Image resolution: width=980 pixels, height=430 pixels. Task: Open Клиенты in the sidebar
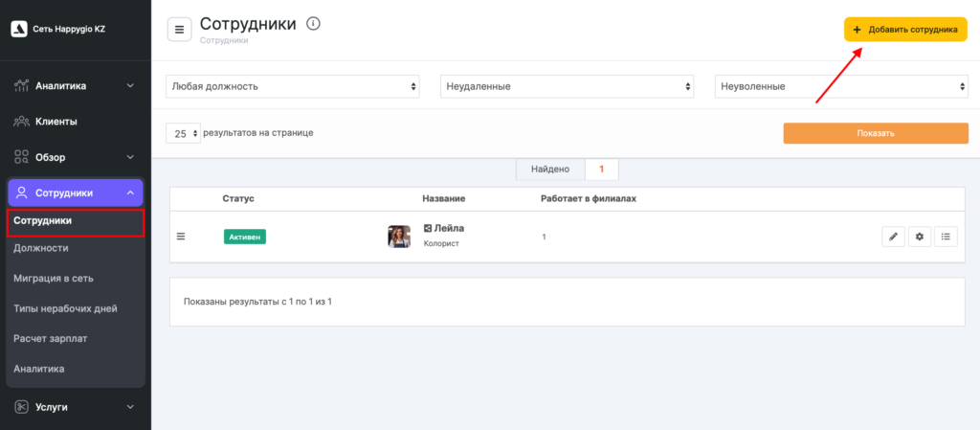tap(56, 122)
